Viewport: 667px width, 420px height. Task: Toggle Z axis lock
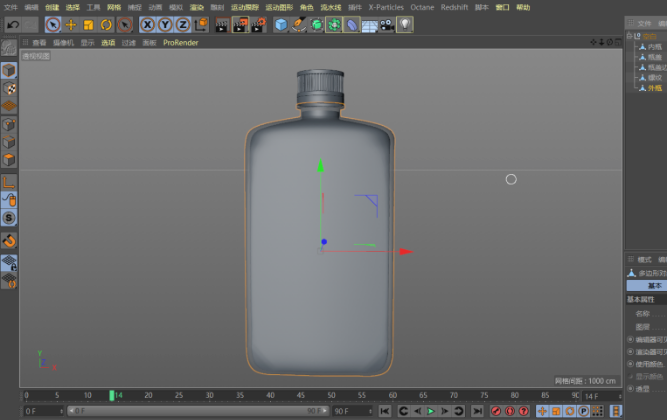click(x=182, y=24)
